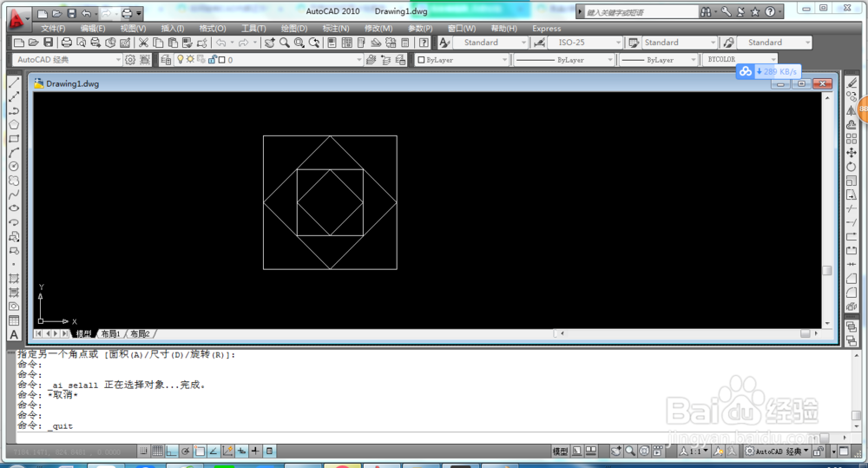This screenshot has height=468, width=868.
Task: Click the Help question mark in standard toolbar
Action: [424, 43]
